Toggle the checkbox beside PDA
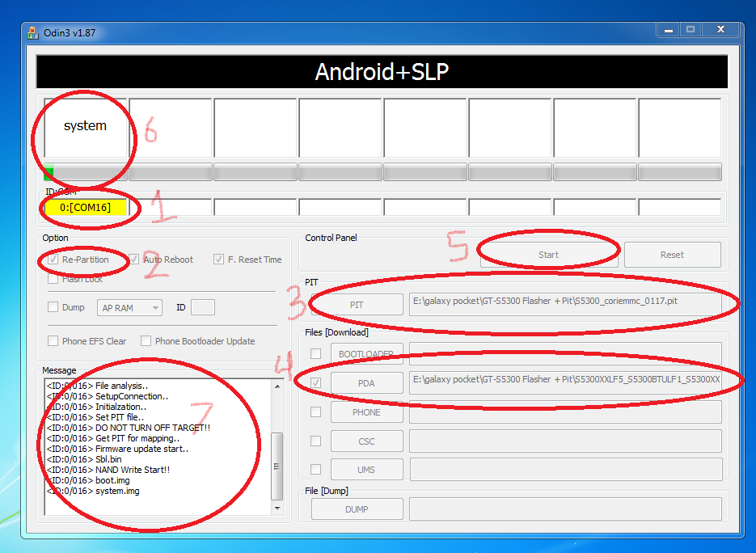This screenshot has width=756, height=553. (316, 382)
